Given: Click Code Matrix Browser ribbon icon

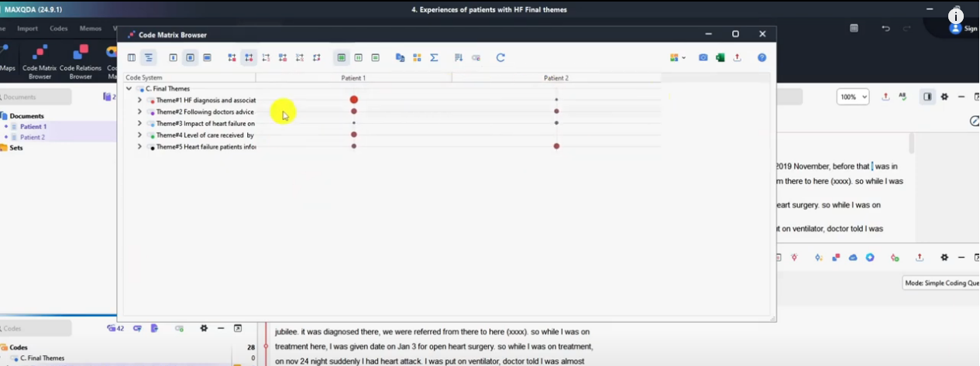Looking at the screenshot, I should click(x=40, y=62).
